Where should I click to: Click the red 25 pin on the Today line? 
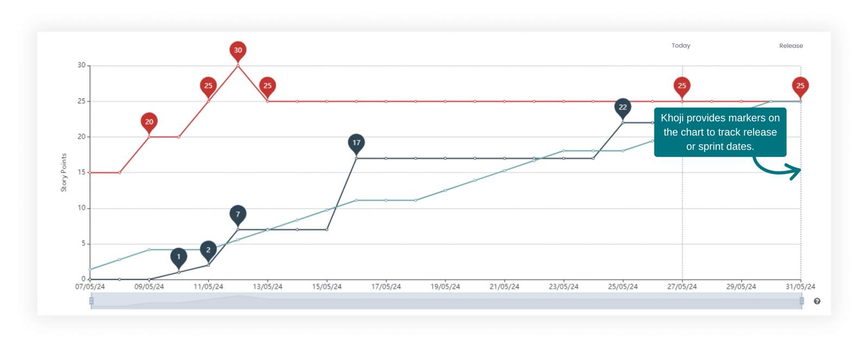coord(682,86)
